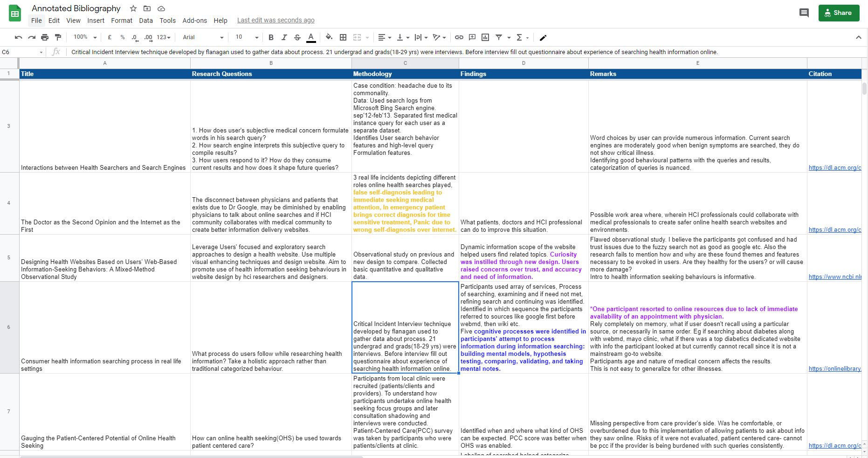Hide the menus with the up chevron

tap(859, 37)
